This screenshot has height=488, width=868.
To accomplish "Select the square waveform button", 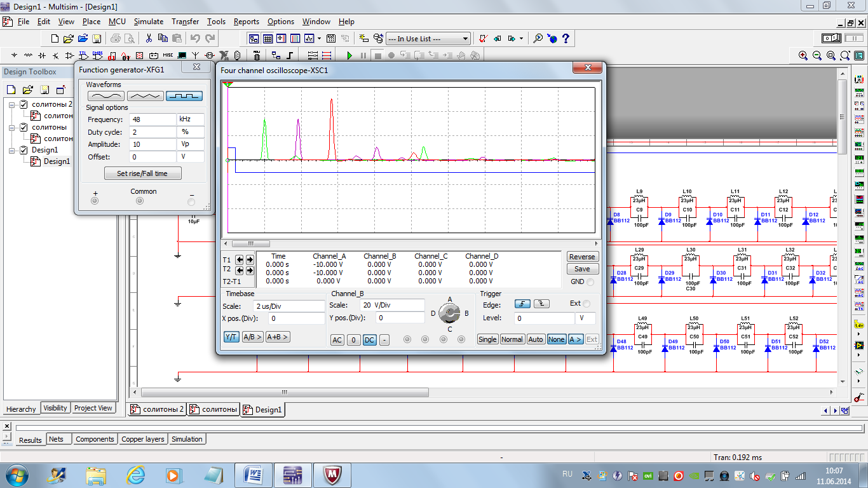I will coord(184,96).
